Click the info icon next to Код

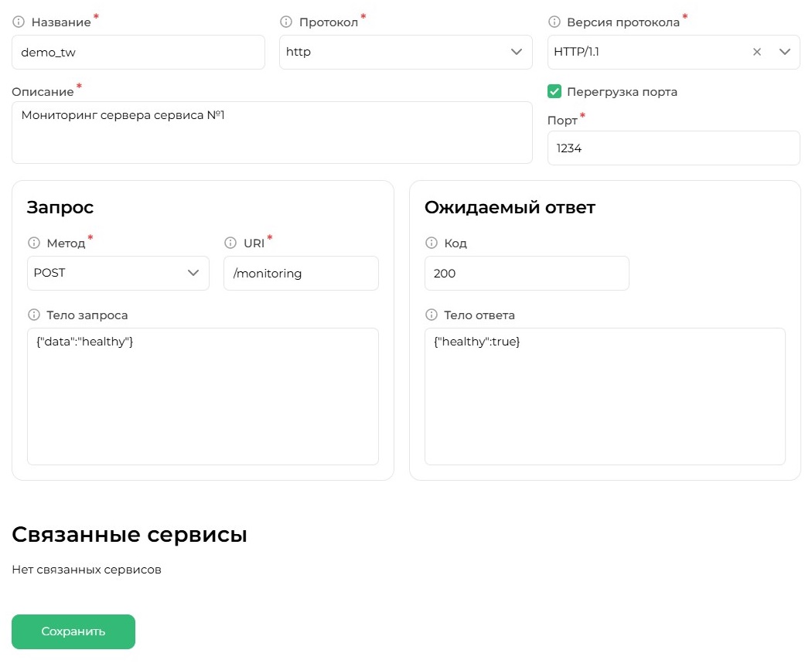(x=432, y=243)
